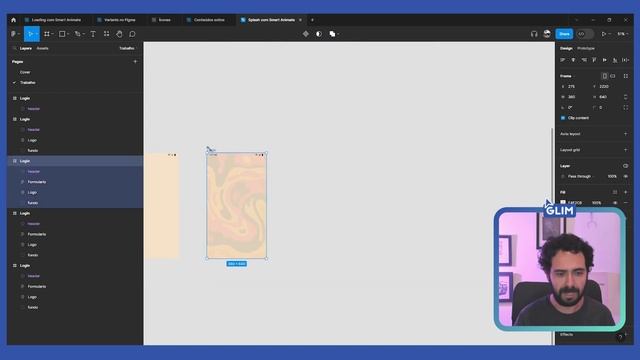Screen dimensions: 640x360
Task: Click the Independent corners icon
Action: click(626, 107)
